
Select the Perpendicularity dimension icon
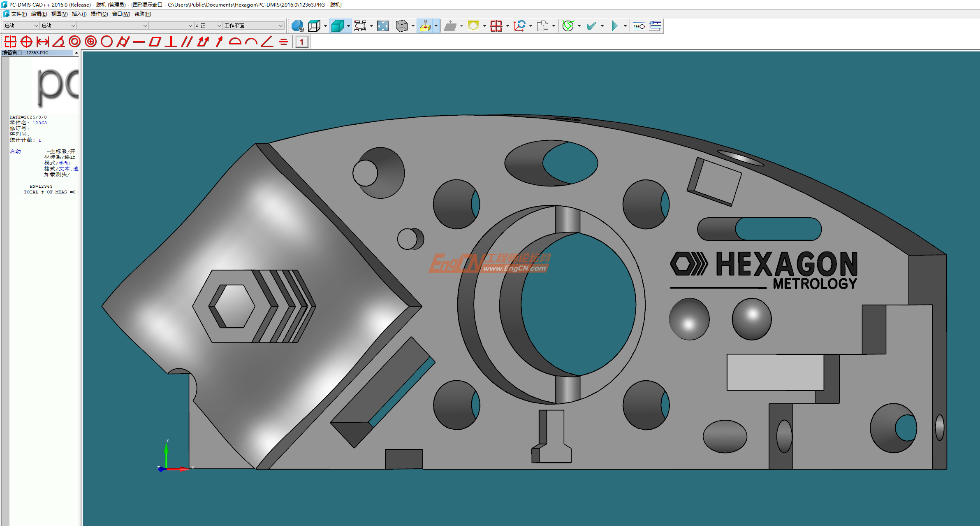pos(171,42)
